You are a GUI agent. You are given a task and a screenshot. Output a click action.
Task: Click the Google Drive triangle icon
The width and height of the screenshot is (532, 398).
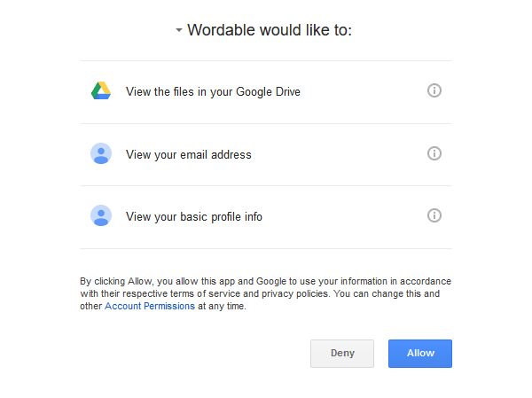[x=101, y=90]
